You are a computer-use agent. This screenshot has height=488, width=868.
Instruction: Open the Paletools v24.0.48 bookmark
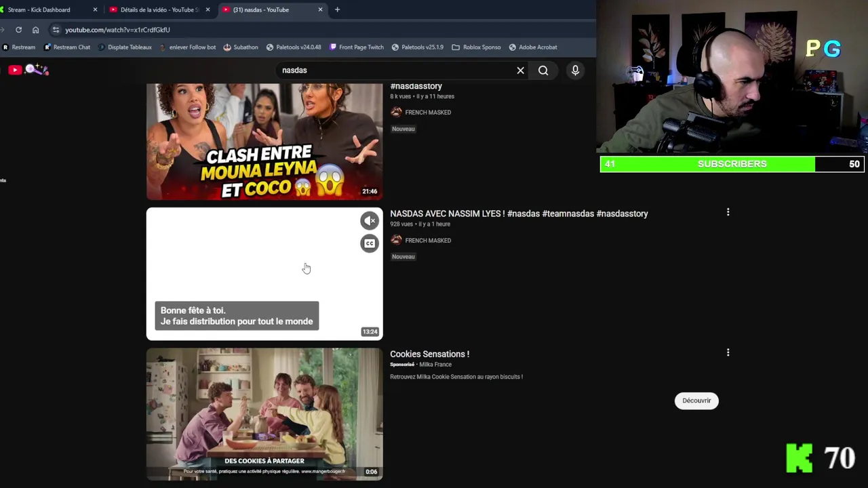click(x=294, y=47)
